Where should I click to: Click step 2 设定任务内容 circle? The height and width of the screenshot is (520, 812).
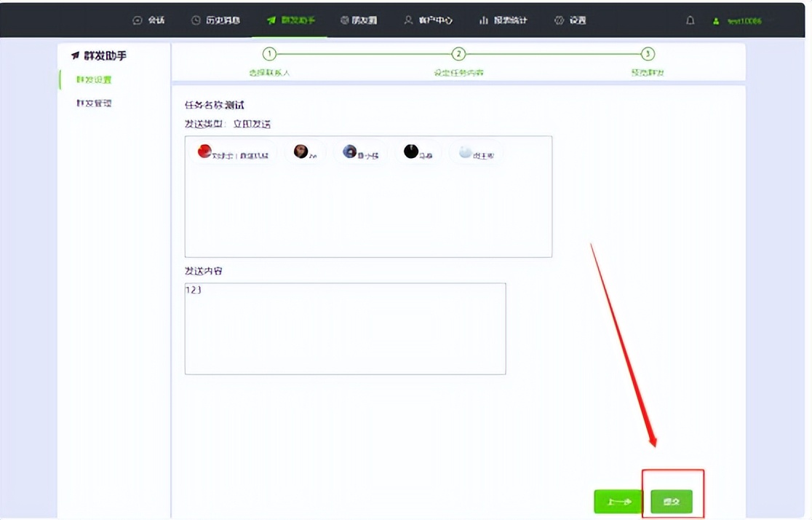pos(458,54)
